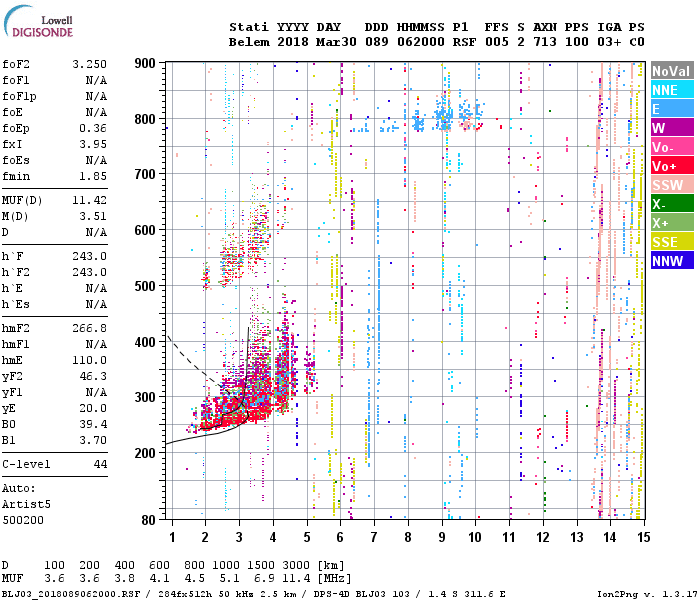Click the C-level value 44

coord(100,464)
